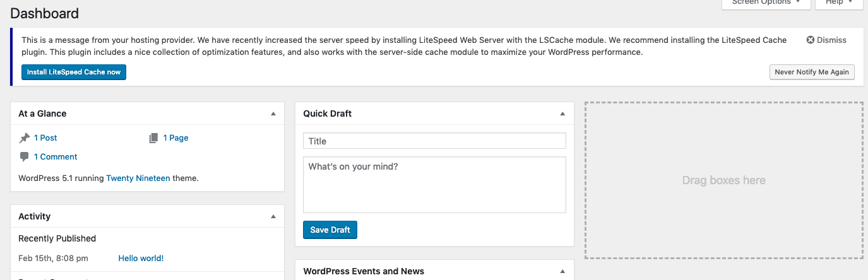This screenshot has width=868, height=280.
Task: Toggle the WordPress Events and News panel
Action: [562, 271]
